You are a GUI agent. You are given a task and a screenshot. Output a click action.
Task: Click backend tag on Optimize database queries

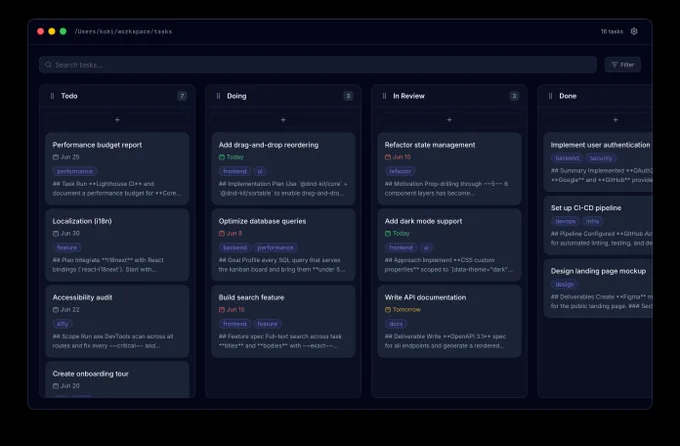click(235, 248)
